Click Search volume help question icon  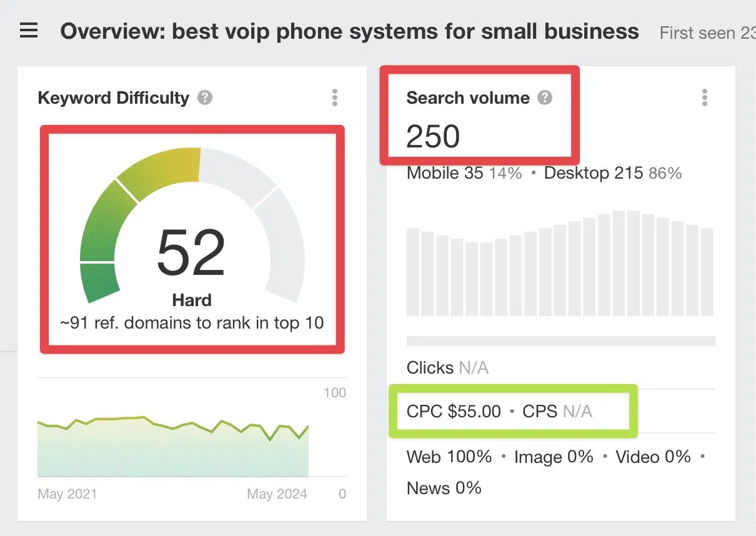tap(545, 98)
